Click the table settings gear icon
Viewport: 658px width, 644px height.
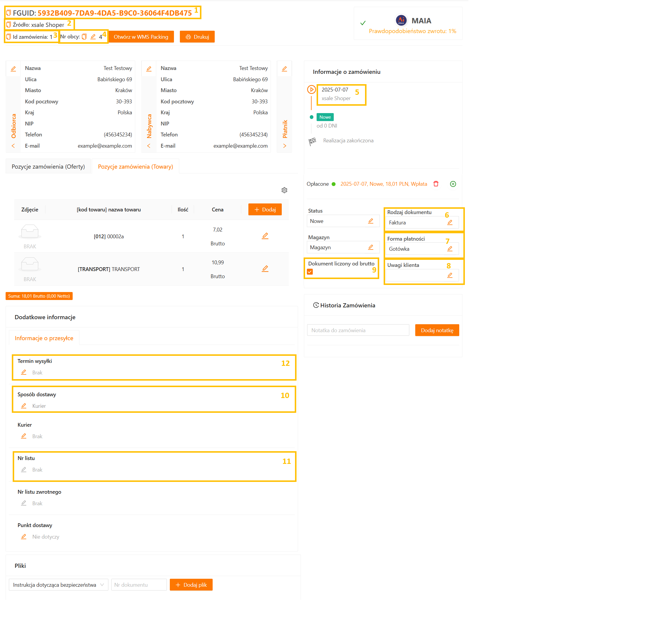284,190
